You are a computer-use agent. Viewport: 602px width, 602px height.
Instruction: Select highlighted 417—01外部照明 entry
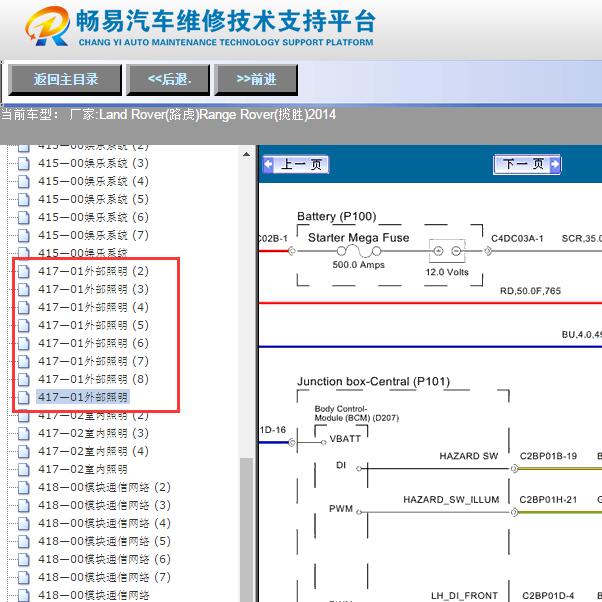tap(83, 397)
